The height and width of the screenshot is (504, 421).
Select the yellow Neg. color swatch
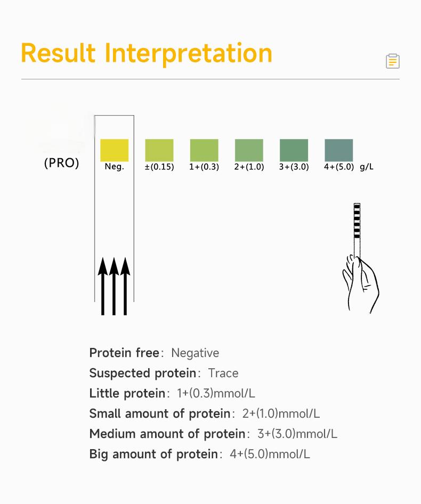pyautogui.click(x=115, y=150)
